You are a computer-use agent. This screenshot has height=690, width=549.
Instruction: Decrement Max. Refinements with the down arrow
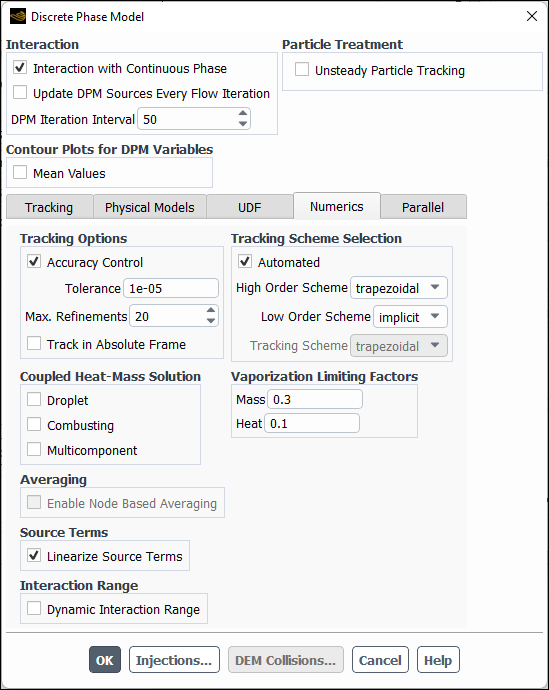[211, 321]
